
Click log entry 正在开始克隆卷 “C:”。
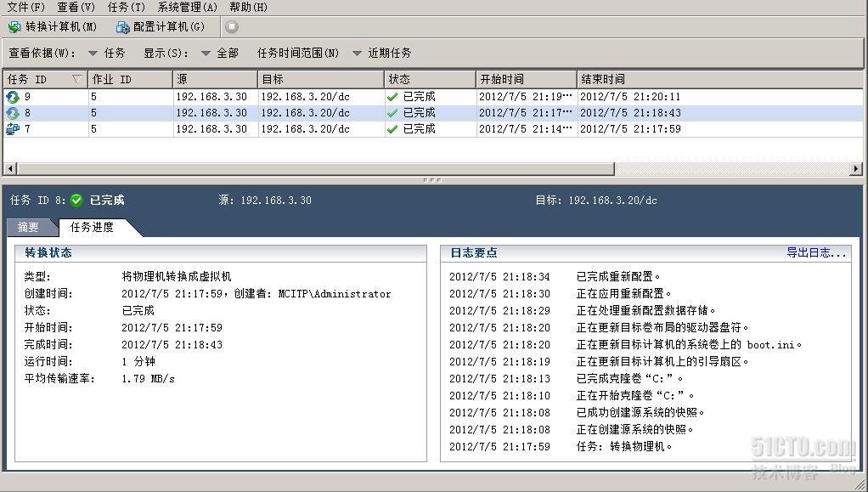(635, 396)
